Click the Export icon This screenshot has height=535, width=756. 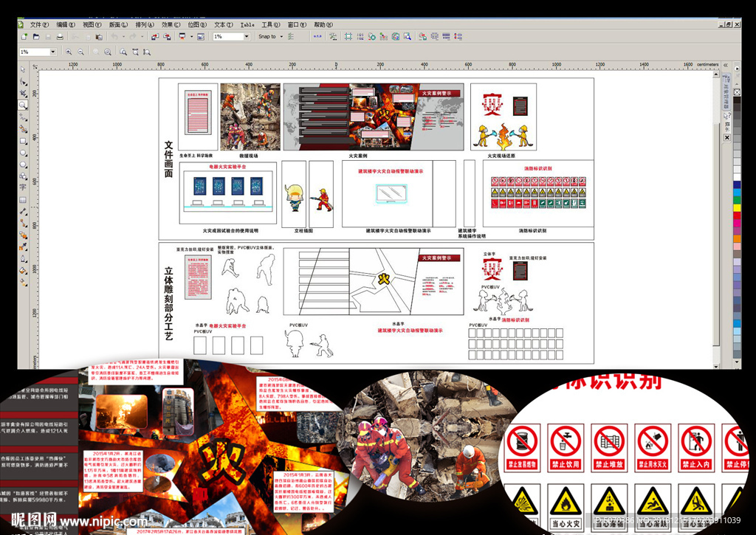click(x=167, y=37)
